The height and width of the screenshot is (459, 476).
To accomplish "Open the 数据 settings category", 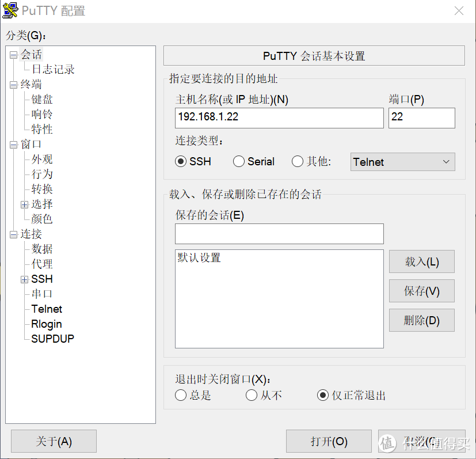I will [x=42, y=249].
